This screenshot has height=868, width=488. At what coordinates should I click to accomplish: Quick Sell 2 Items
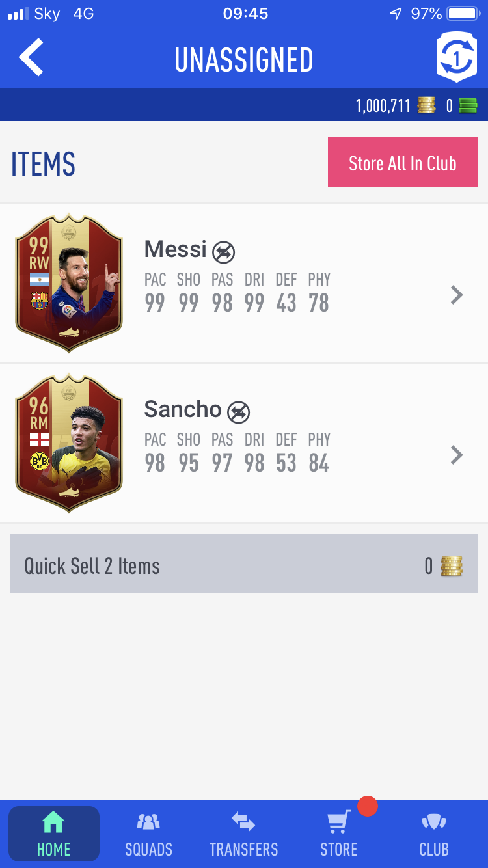pos(244,564)
